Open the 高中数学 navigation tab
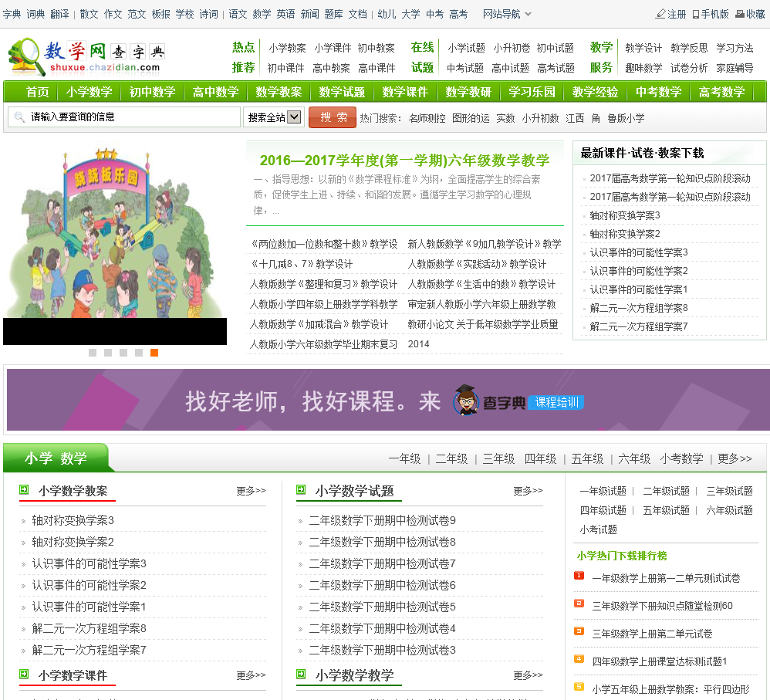Screen dimensions: 770x700 click(x=215, y=92)
